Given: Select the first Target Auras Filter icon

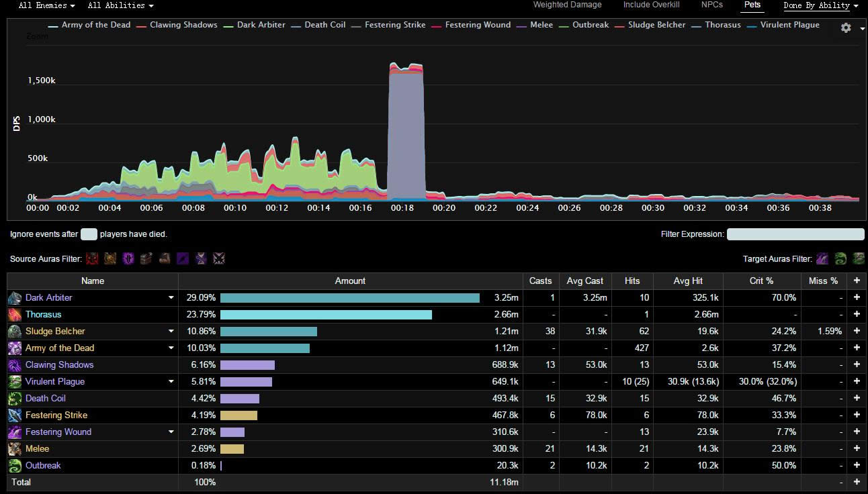Looking at the screenshot, I should coord(822,258).
